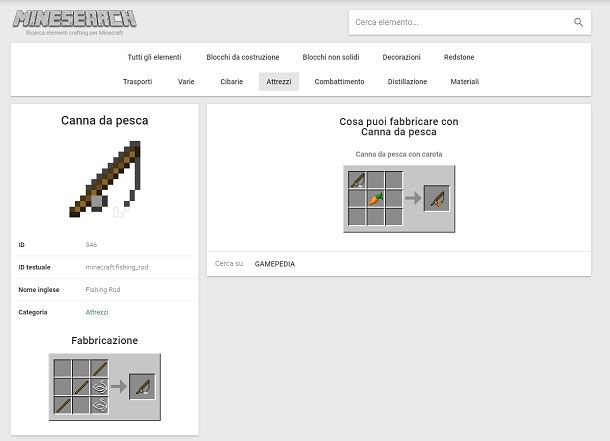610x441 pixels.
Task: Click the MineSearch logo
Action: pyautogui.click(x=75, y=19)
